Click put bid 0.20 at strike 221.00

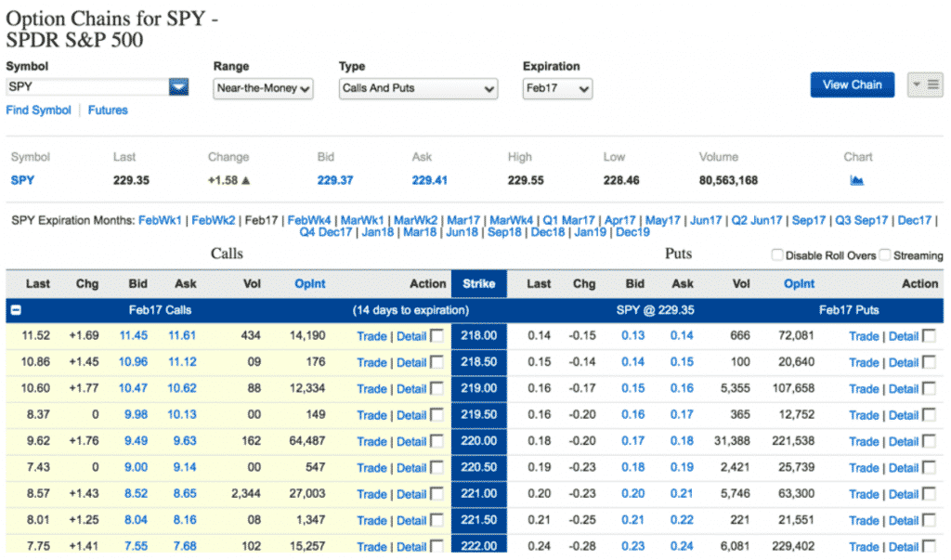click(x=632, y=494)
